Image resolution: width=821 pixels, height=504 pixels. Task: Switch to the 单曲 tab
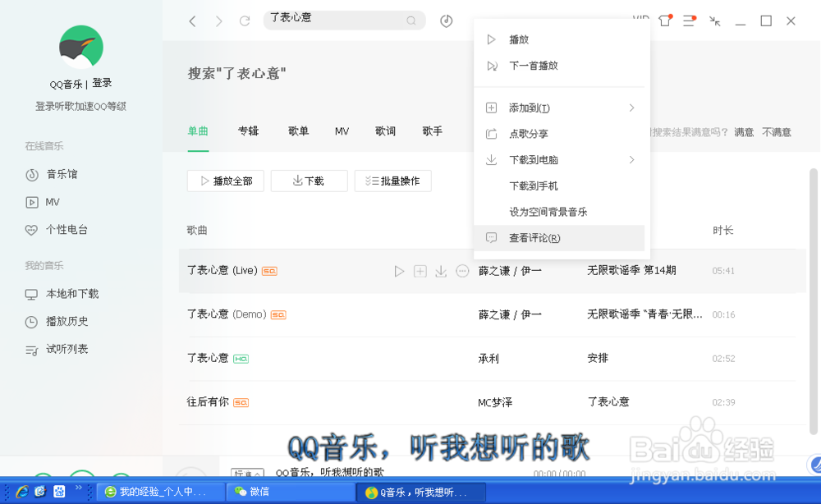198,131
